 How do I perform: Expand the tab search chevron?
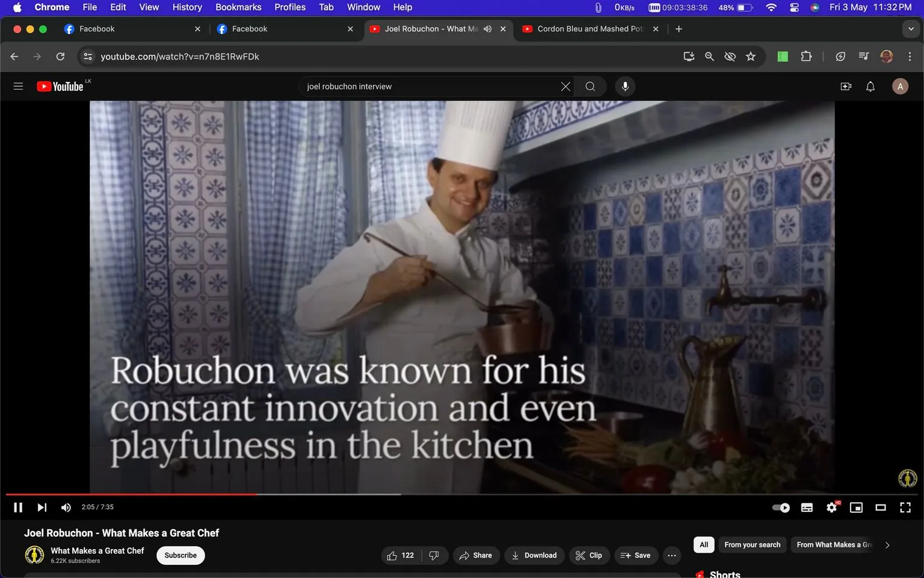pyautogui.click(x=910, y=28)
